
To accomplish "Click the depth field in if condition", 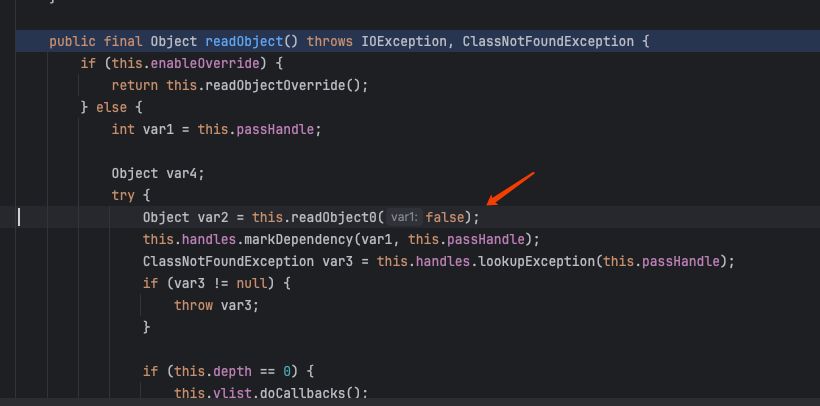I will (228, 370).
